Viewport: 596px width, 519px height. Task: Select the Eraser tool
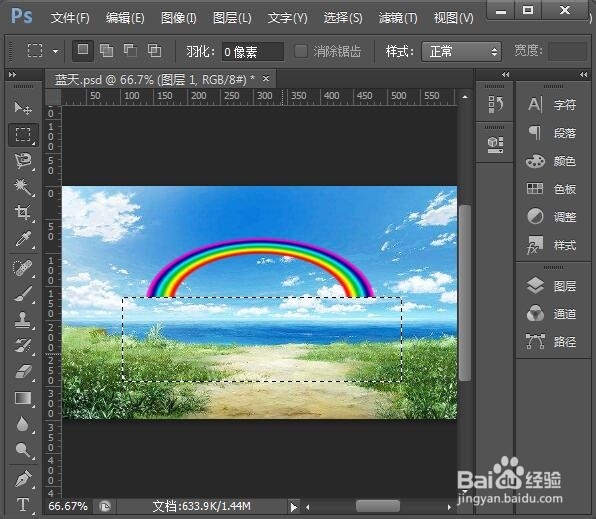23,371
